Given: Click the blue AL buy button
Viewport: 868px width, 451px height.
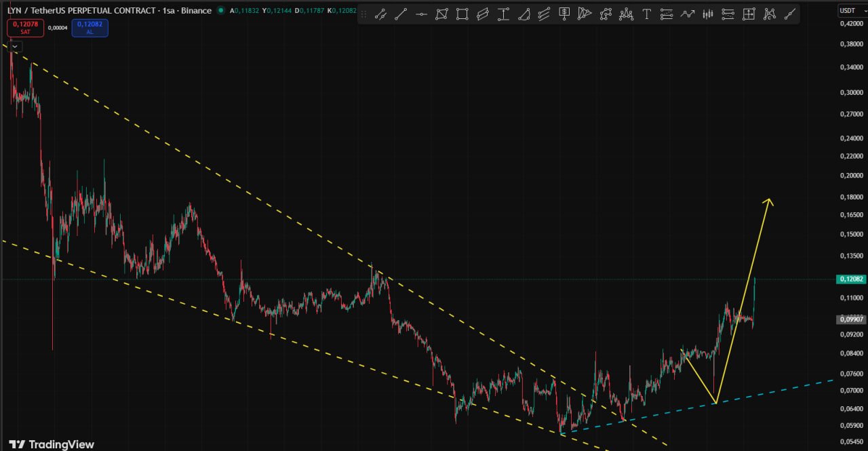Looking at the screenshot, I should [90, 28].
